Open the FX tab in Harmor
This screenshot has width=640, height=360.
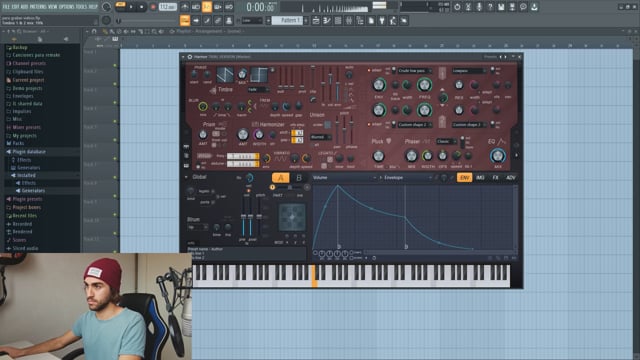pyautogui.click(x=495, y=178)
